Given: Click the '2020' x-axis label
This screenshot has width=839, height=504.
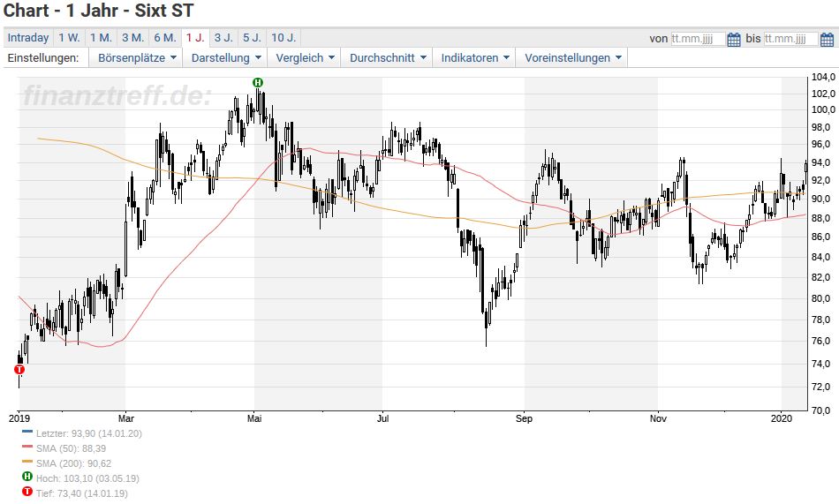Looking at the screenshot, I should [782, 418].
